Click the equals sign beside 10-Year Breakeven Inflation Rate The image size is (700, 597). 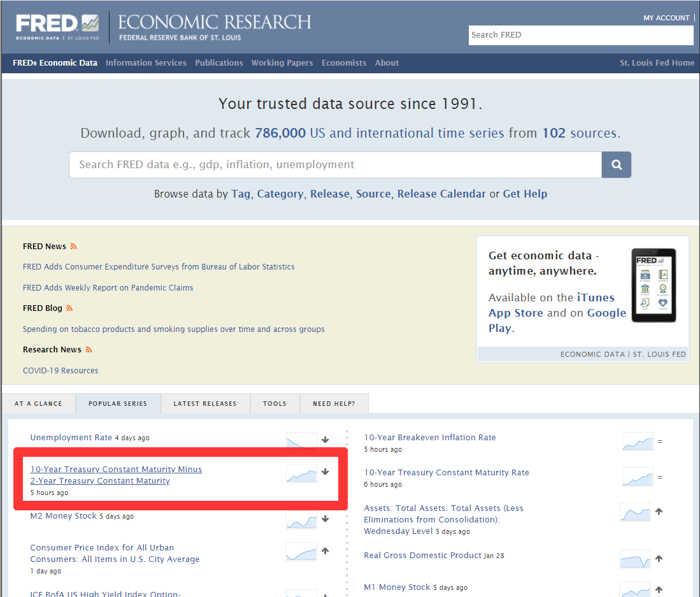(x=660, y=442)
